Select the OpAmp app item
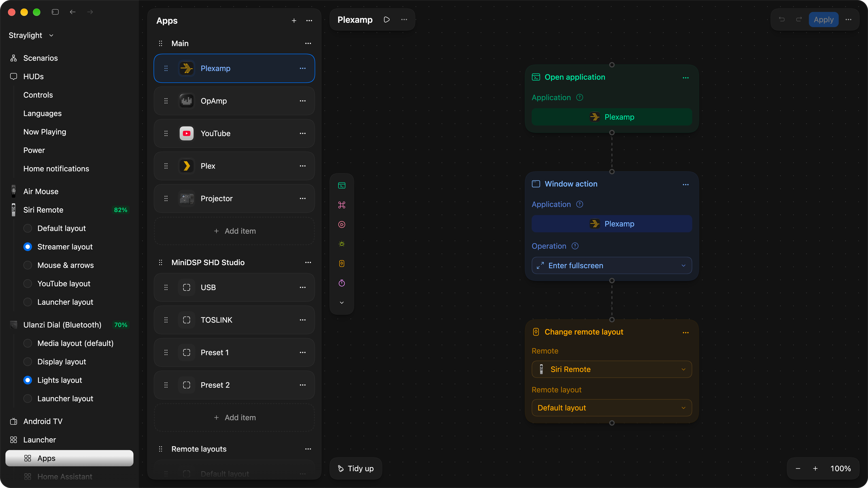This screenshot has width=868, height=488. pyautogui.click(x=234, y=101)
